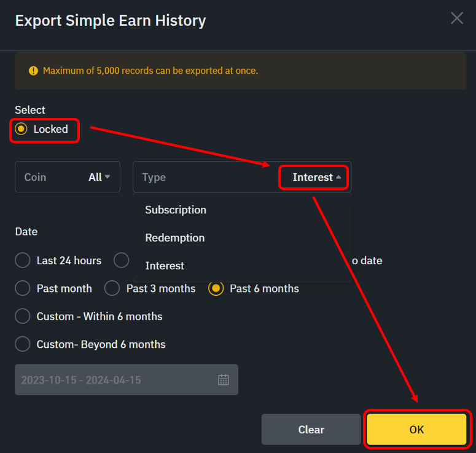Open the Coin dropdown
476x453 pixels.
click(x=68, y=177)
